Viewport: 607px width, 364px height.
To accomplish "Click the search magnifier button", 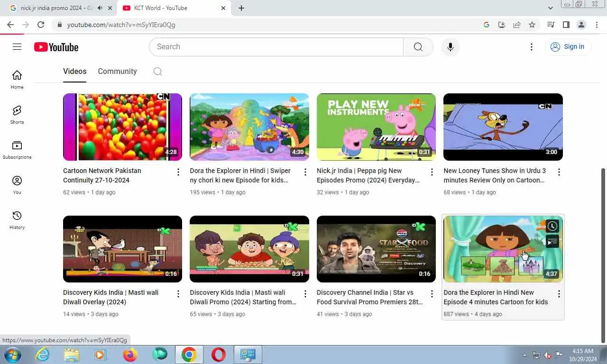I will coord(418,47).
